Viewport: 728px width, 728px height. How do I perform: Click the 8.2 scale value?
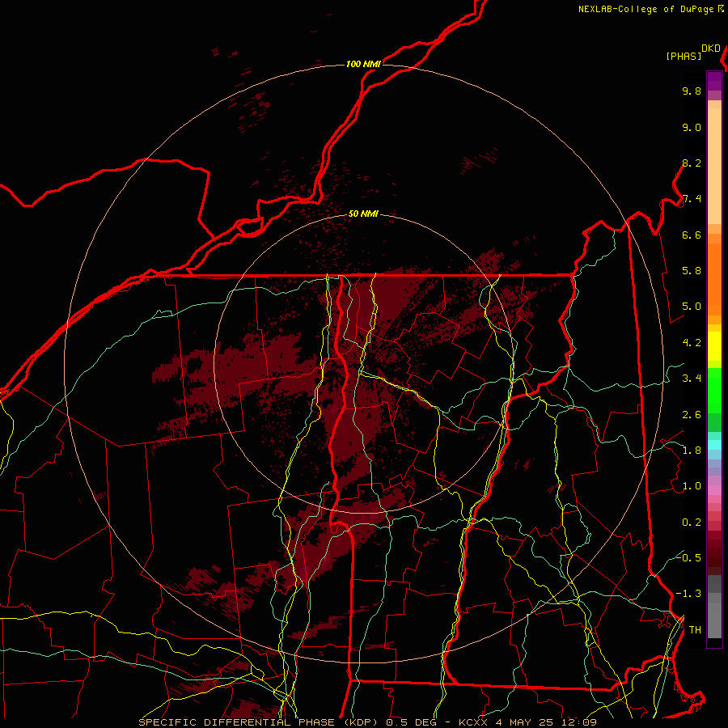pyautogui.click(x=692, y=163)
